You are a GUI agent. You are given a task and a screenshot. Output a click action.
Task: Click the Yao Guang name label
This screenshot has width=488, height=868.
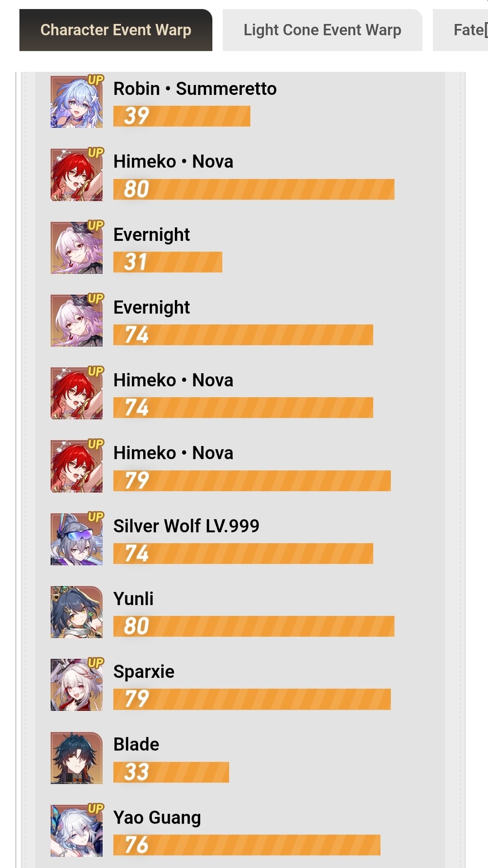pyautogui.click(x=157, y=818)
